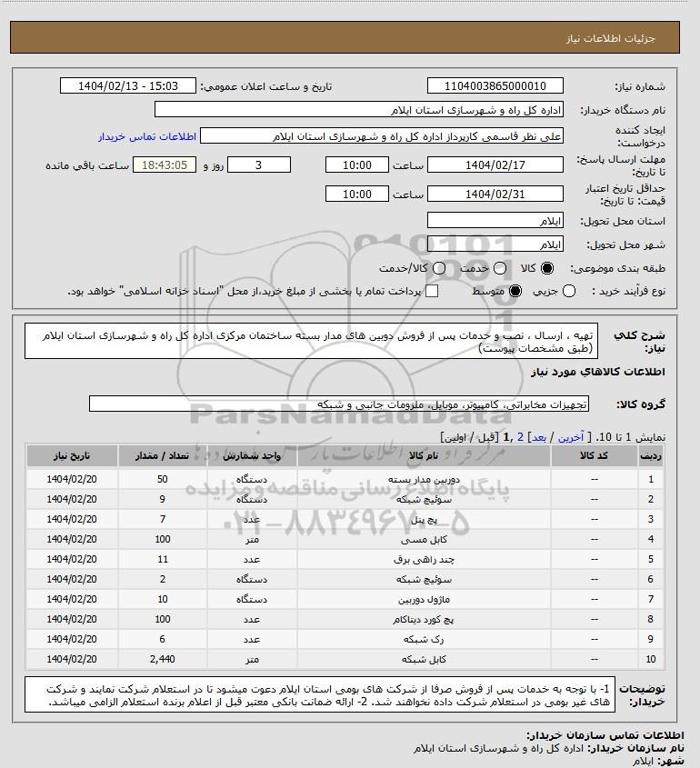Click the quantity 2,440 cell
This screenshot has height=768, width=700.
[x=162, y=659]
